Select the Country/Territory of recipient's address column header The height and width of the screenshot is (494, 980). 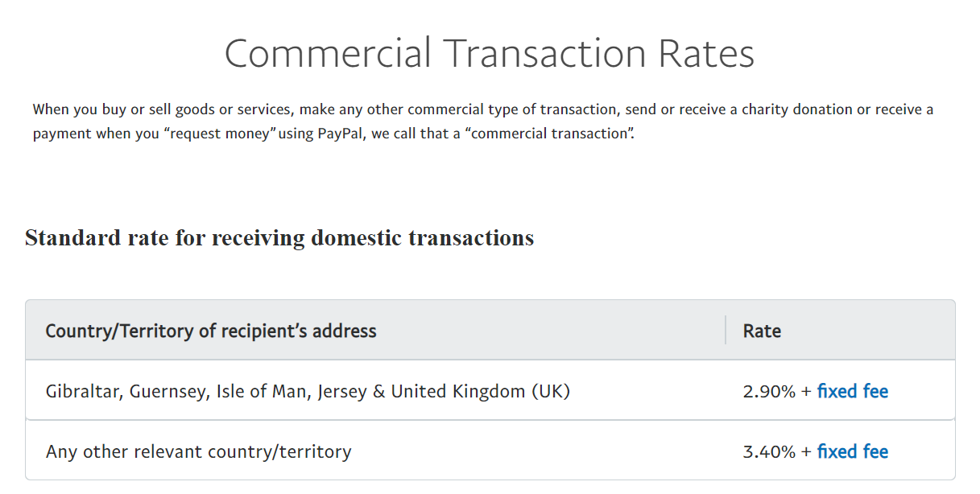[211, 331]
